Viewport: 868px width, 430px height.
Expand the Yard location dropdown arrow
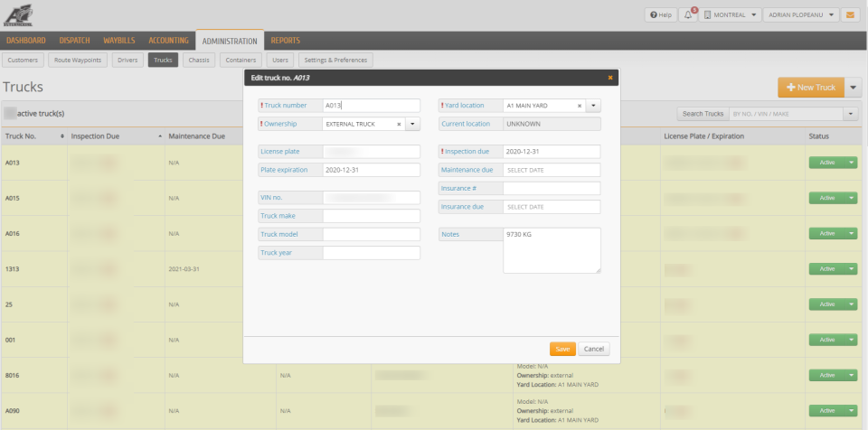(x=593, y=105)
